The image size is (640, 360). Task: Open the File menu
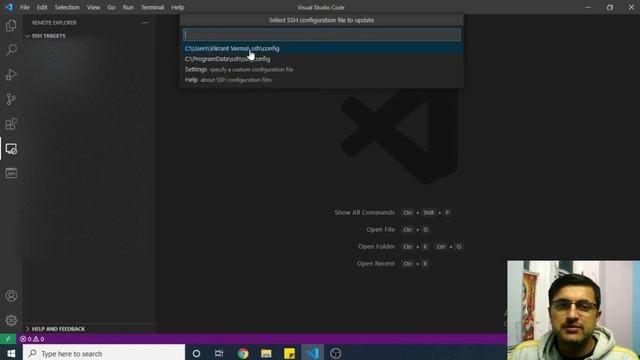pyautogui.click(x=25, y=7)
